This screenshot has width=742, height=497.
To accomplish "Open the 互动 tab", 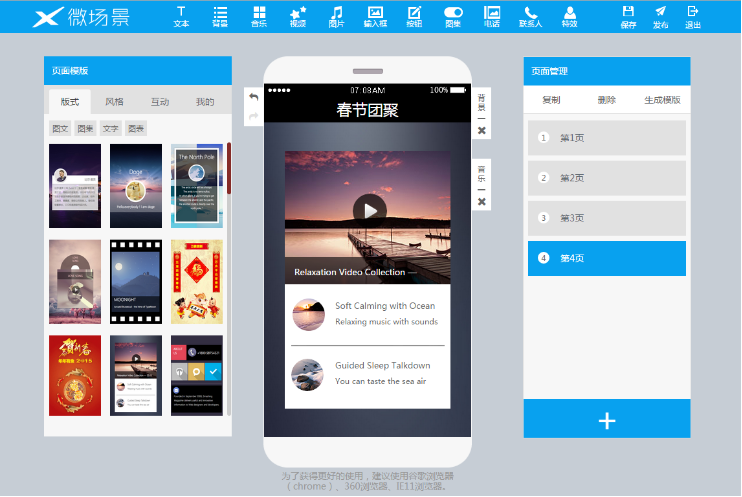I will point(160,102).
